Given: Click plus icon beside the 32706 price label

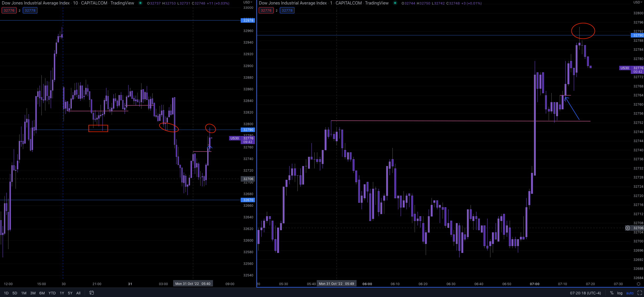Looking at the screenshot, I should 627,228.
